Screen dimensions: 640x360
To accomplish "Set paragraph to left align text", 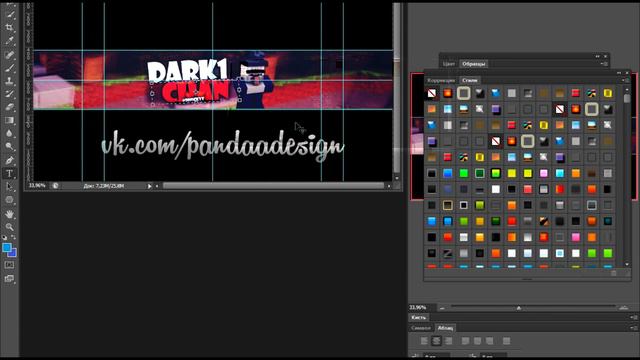I will coord(424,341).
